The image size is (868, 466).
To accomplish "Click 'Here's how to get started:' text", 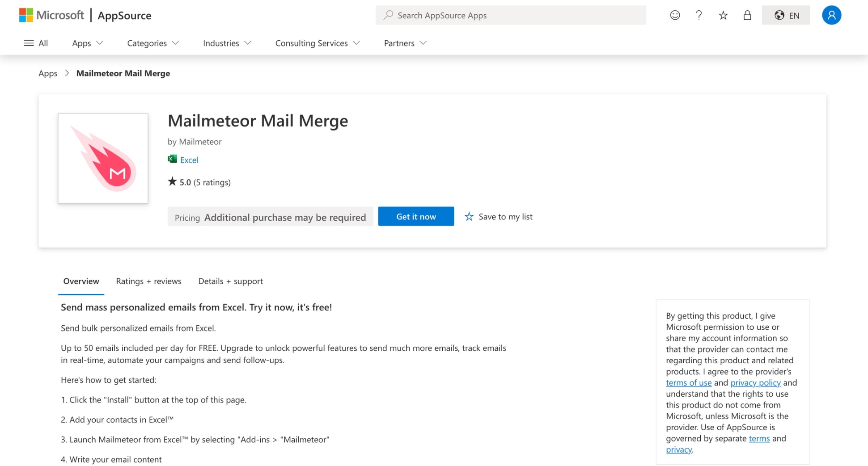I will (x=109, y=380).
